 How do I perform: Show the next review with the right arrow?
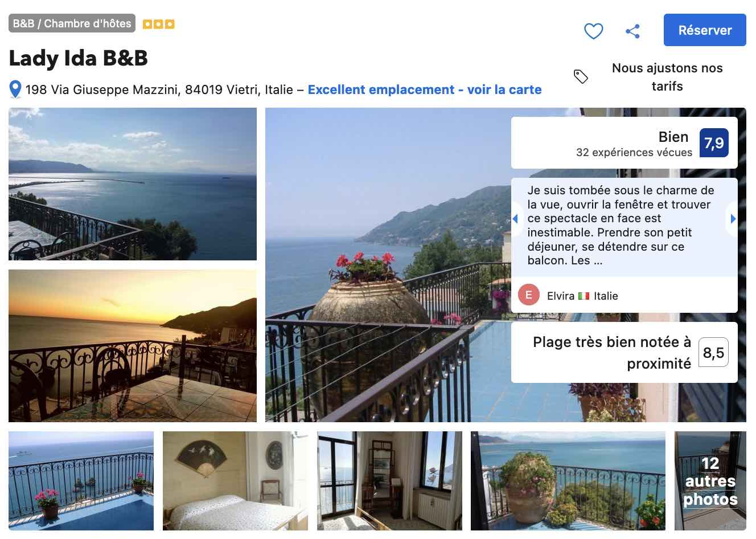[x=733, y=219]
